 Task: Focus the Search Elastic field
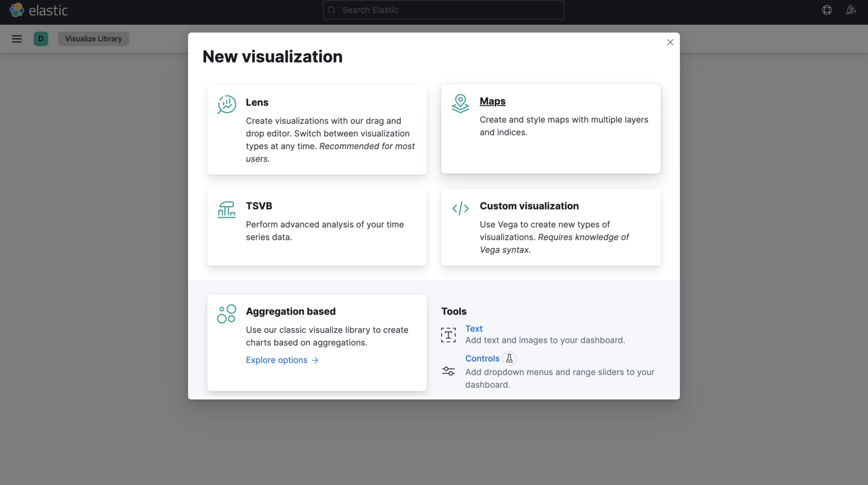point(443,10)
